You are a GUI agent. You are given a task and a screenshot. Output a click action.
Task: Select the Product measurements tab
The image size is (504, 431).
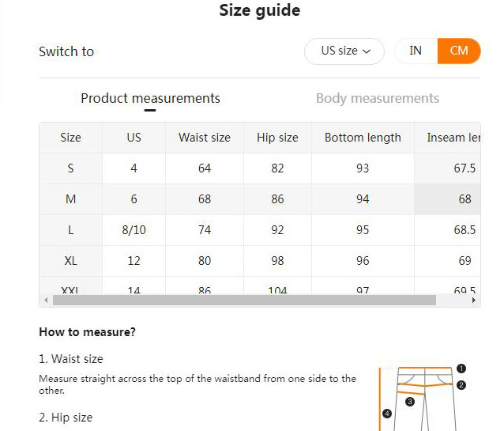tap(150, 99)
